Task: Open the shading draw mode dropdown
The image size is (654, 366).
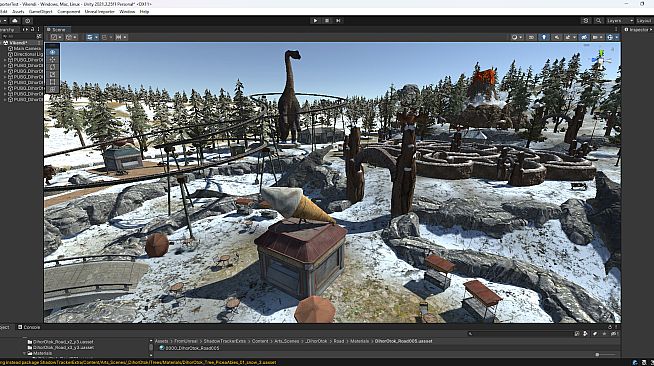Action: [517, 37]
